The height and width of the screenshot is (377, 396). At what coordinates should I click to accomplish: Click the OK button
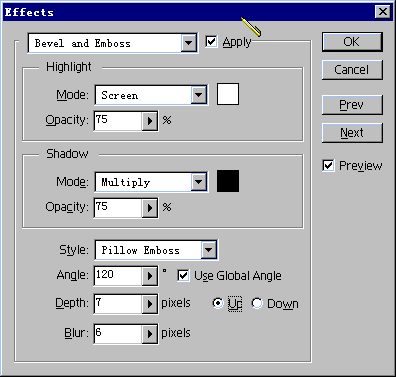[352, 42]
